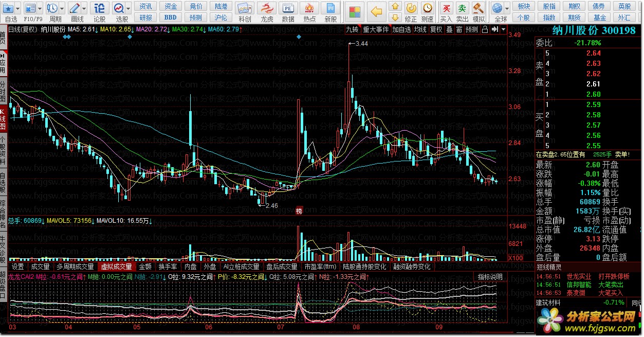
Task: Click the 研报 button
Action: 145,17
